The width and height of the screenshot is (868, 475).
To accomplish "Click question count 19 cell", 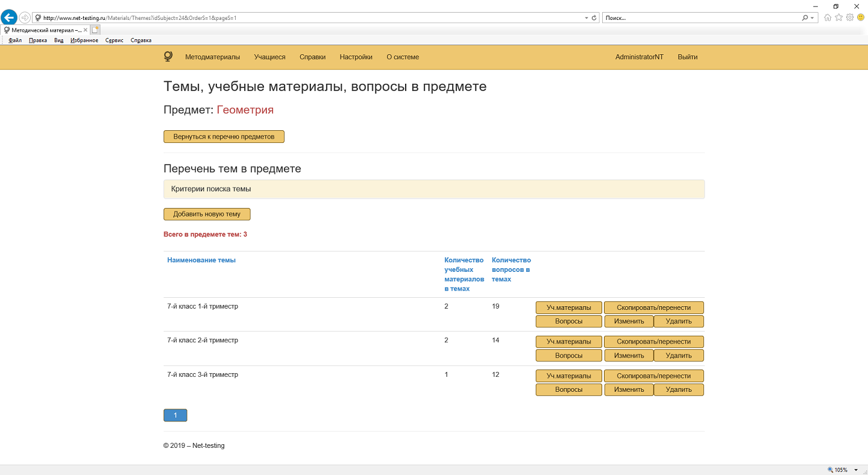I will tap(495, 306).
